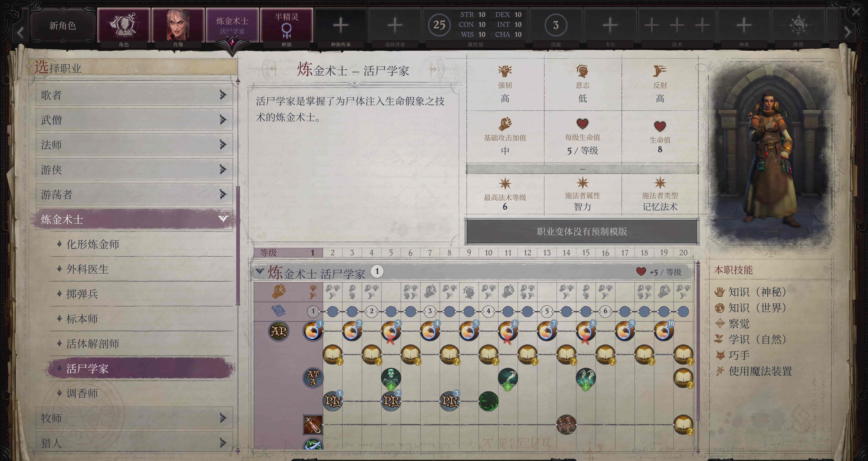Click the fist base attack icon in progression
Image resolution: width=868 pixels, height=461 pixels.
279,292
